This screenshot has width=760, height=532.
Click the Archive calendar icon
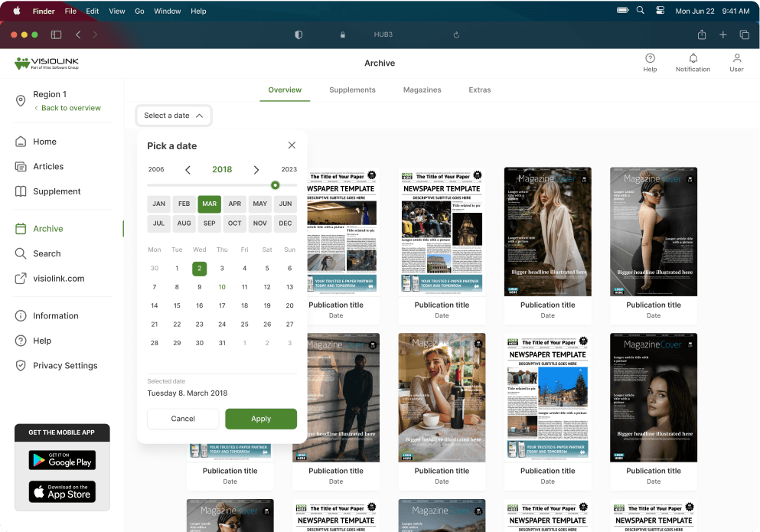21,228
